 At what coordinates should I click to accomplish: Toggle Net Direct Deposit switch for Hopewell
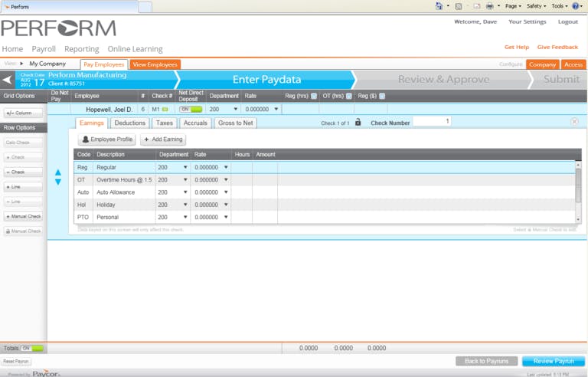tap(191, 110)
